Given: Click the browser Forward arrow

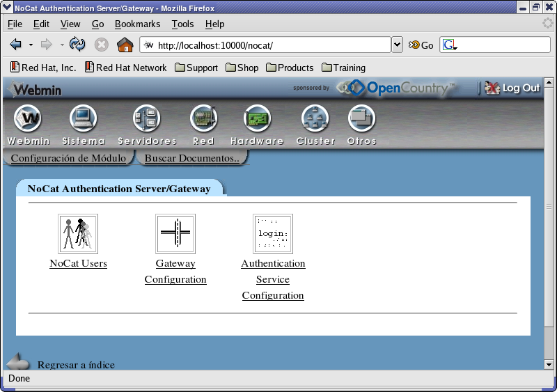Looking at the screenshot, I should click(47, 45).
